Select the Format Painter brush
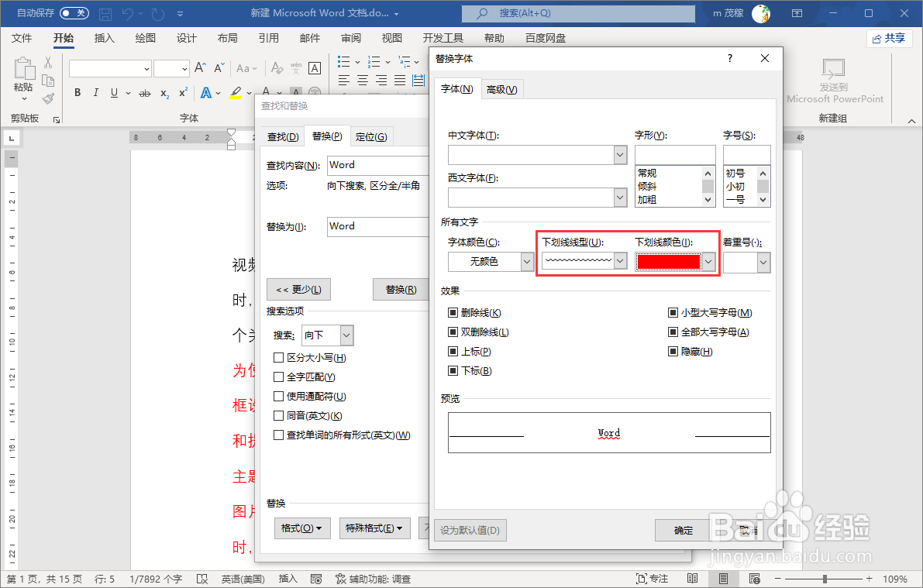 [48, 98]
